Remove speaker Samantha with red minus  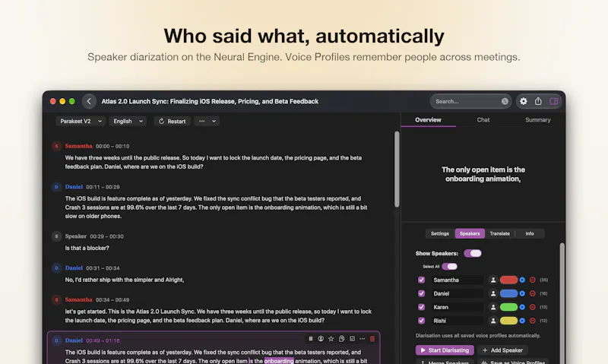click(533, 280)
